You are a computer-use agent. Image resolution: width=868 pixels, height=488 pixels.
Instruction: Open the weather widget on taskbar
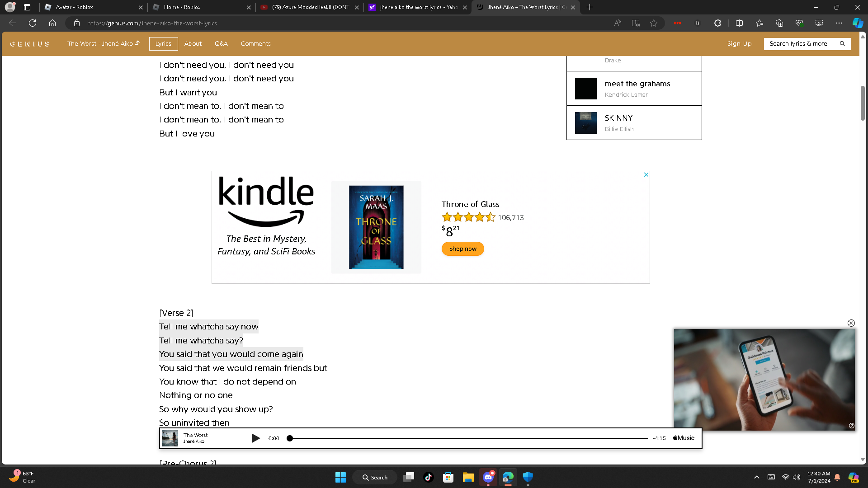point(22,477)
